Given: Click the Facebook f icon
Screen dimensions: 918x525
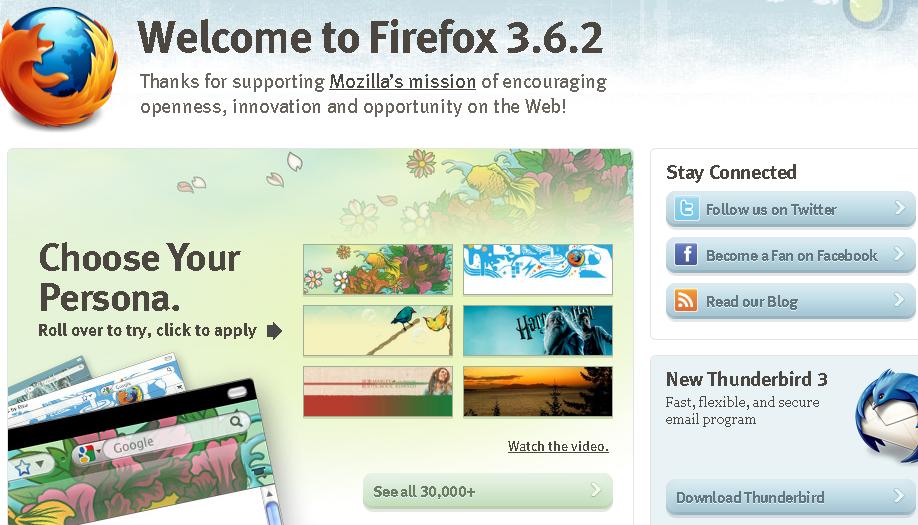Looking at the screenshot, I should tap(686, 255).
